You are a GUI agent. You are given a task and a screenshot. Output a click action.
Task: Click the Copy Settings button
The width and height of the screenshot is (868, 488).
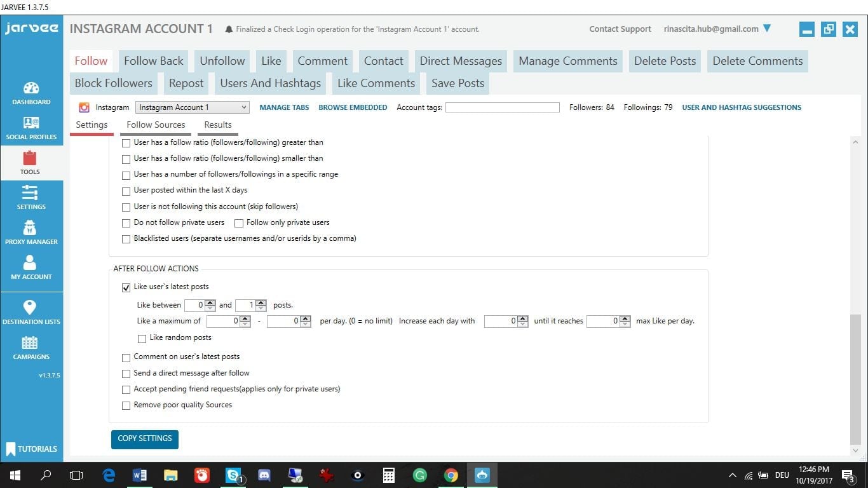coord(145,439)
